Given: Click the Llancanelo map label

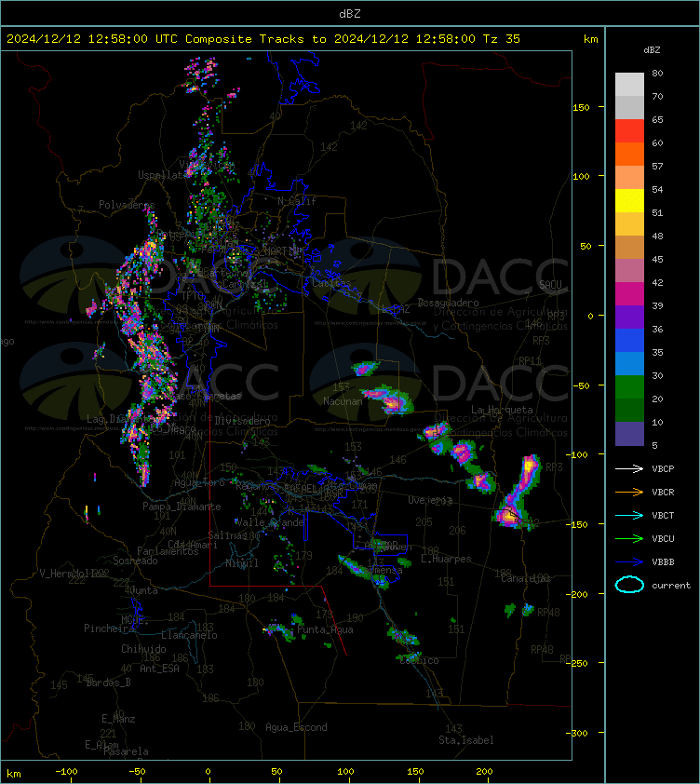Looking at the screenshot, I should click(x=189, y=635).
